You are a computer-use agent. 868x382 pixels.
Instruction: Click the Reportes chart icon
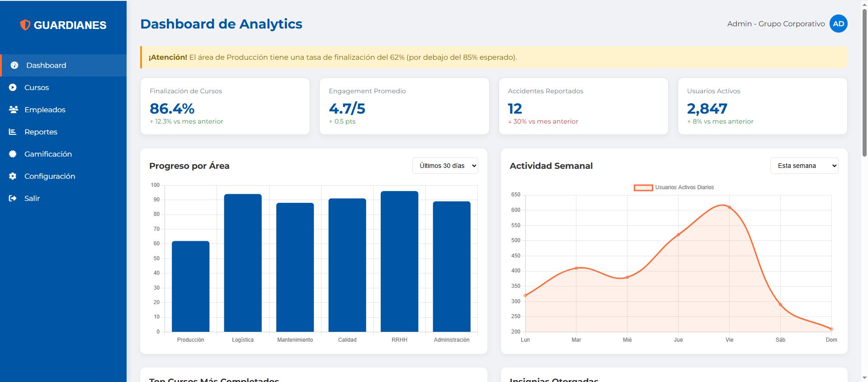tap(13, 132)
